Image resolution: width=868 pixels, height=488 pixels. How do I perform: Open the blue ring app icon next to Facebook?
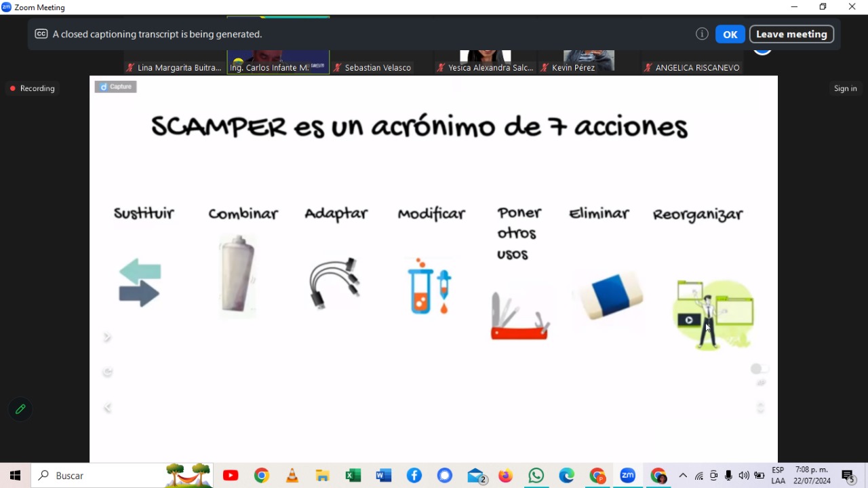445,476
